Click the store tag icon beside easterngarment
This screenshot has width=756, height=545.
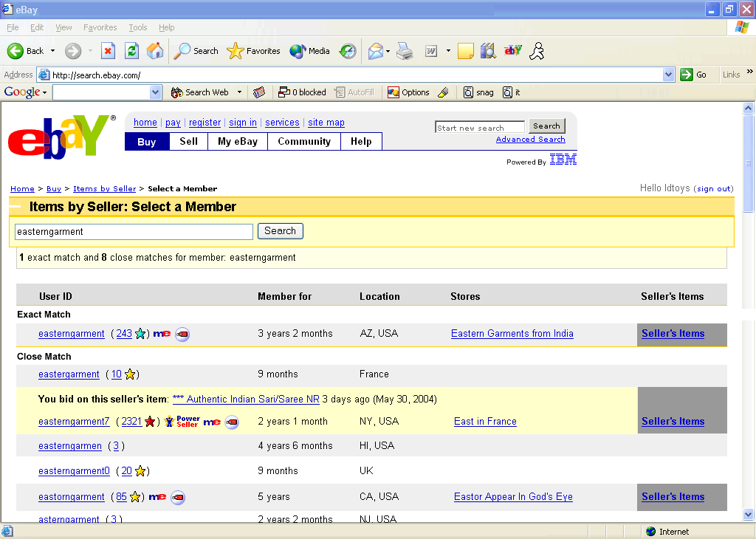(x=182, y=335)
